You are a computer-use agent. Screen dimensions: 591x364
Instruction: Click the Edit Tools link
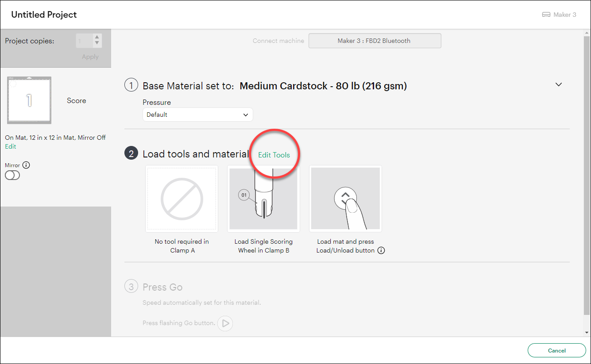click(x=274, y=155)
